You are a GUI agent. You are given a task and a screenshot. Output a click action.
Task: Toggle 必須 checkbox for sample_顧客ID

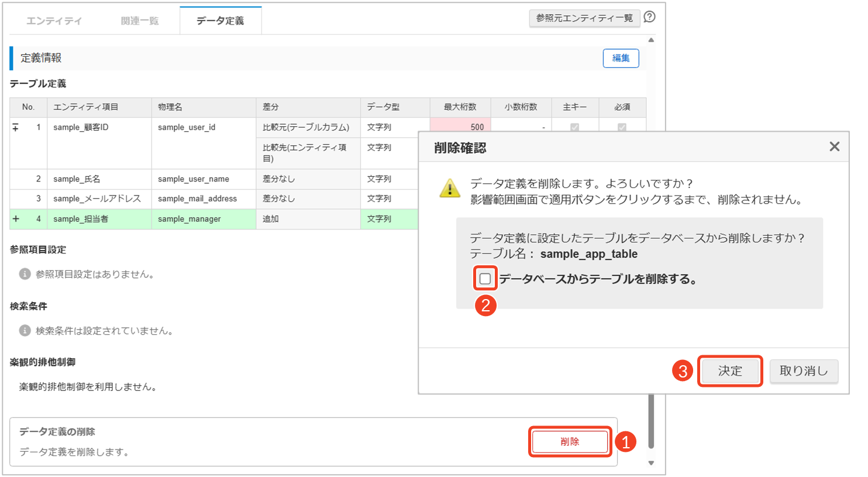click(622, 127)
